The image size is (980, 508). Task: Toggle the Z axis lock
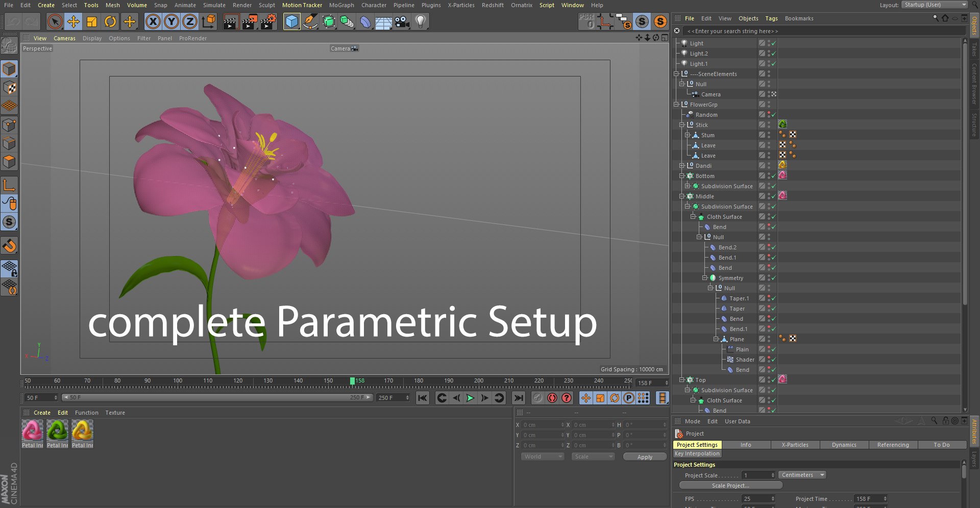click(x=190, y=21)
